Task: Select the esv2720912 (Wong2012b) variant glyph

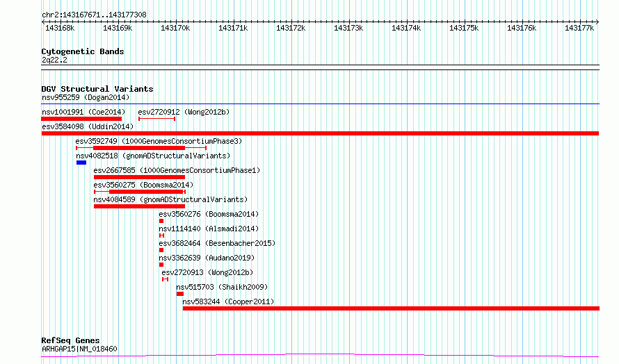Action: click(156, 119)
